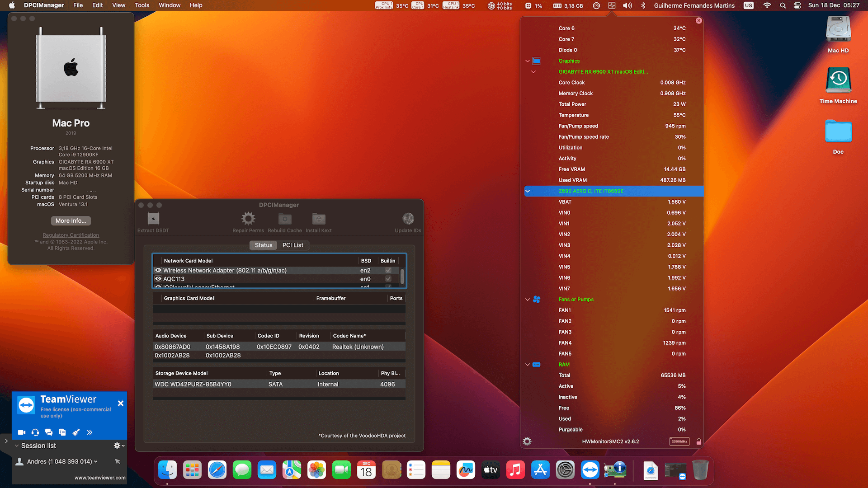
Task: Open the Regulatory Certification link
Action: pyautogui.click(x=71, y=235)
